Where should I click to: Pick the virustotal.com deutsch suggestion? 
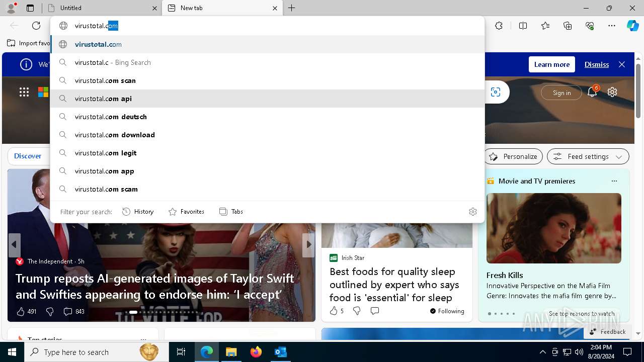point(267,117)
